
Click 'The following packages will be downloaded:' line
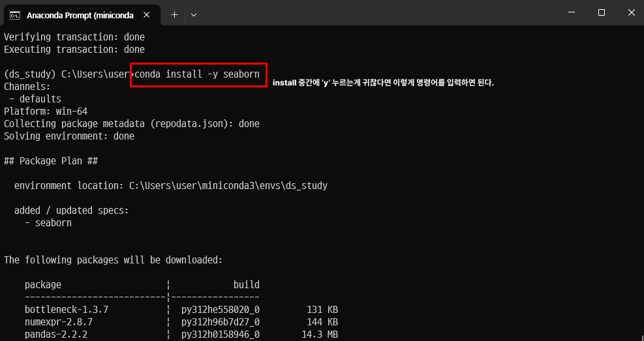(x=114, y=260)
